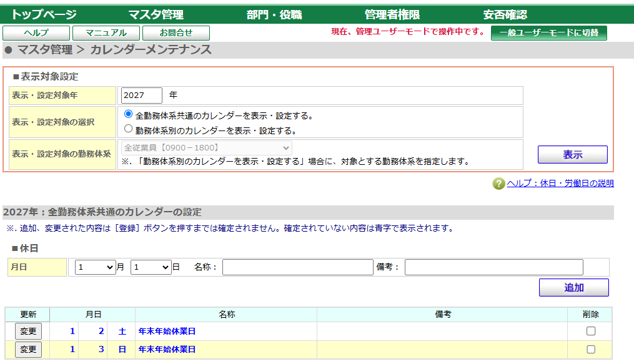634x364 pixels.
Task: Click the 土 weekday cell
Action: (x=122, y=332)
